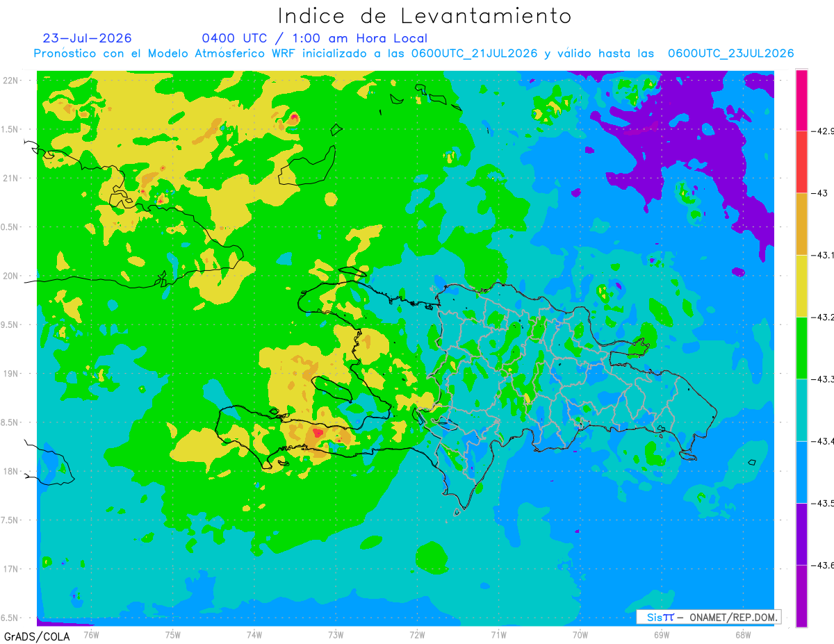Click the '70W' longitude label
Screen dimensions: 834x644
pos(580,634)
